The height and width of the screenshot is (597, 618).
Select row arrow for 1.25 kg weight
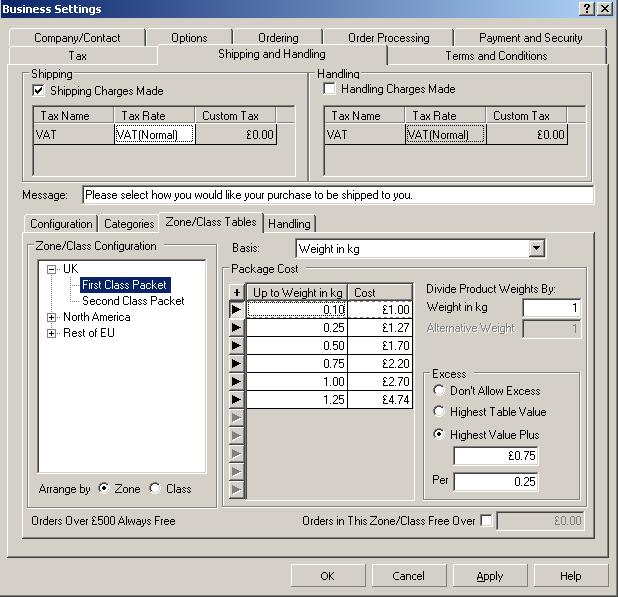tap(237, 400)
